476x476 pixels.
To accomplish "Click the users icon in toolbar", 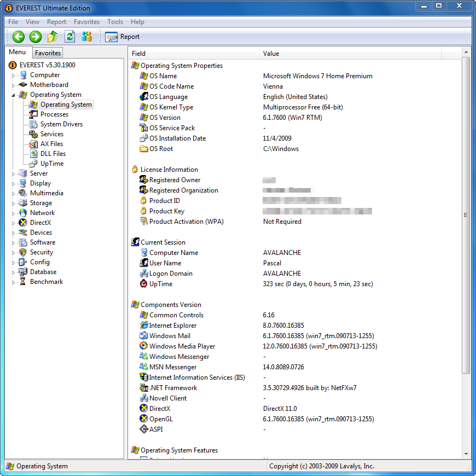I will click(x=86, y=37).
